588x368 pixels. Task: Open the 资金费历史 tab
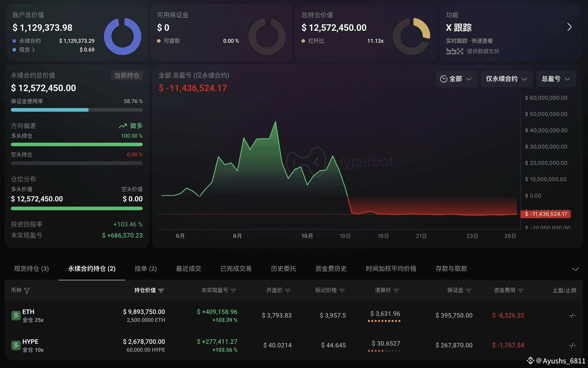331,269
